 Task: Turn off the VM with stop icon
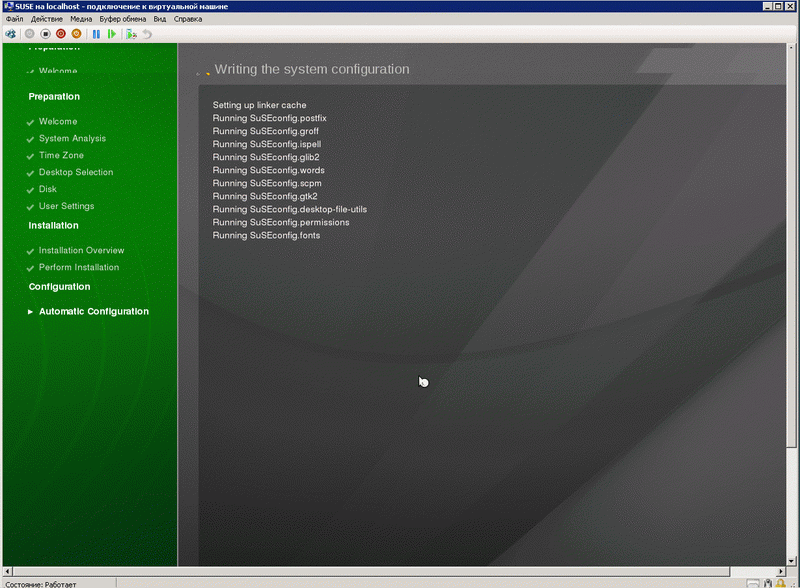click(x=45, y=34)
